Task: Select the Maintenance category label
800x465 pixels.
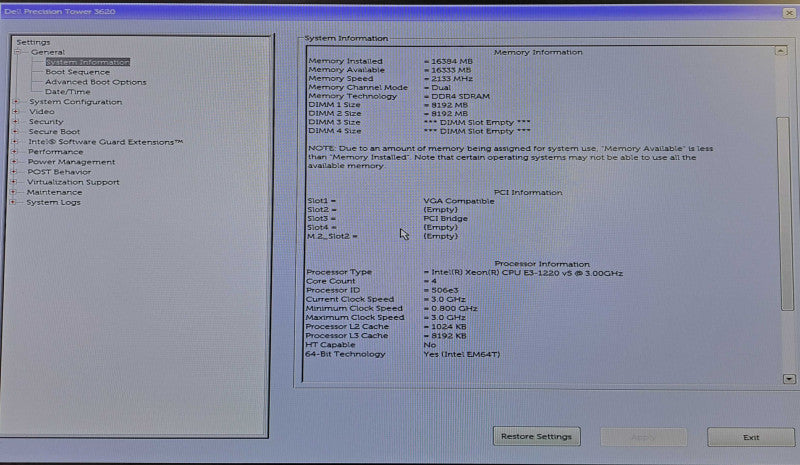Action: click(x=54, y=192)
